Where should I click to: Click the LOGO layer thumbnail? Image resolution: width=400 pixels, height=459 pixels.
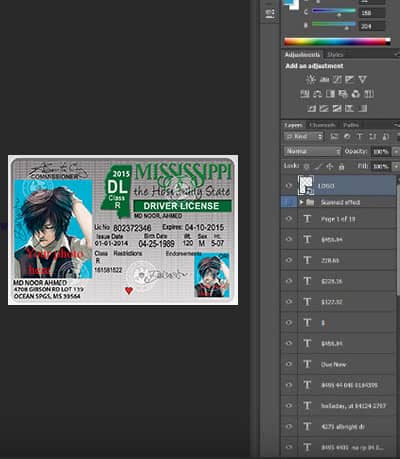tap(306, 185)
